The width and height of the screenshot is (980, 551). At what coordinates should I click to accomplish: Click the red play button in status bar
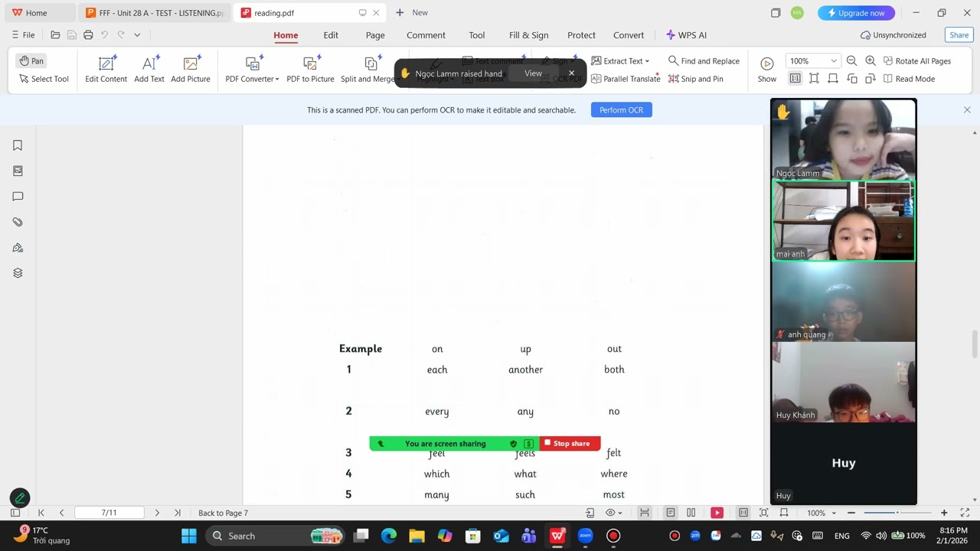717,513
